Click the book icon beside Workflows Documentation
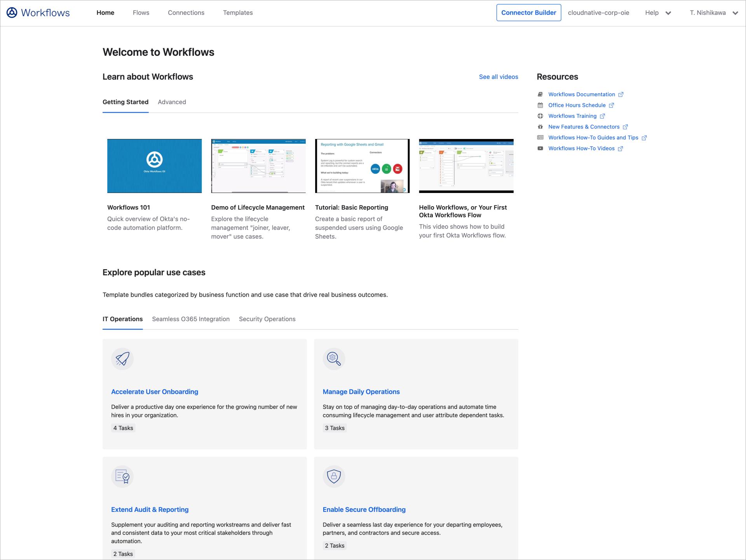 [540, 94]
